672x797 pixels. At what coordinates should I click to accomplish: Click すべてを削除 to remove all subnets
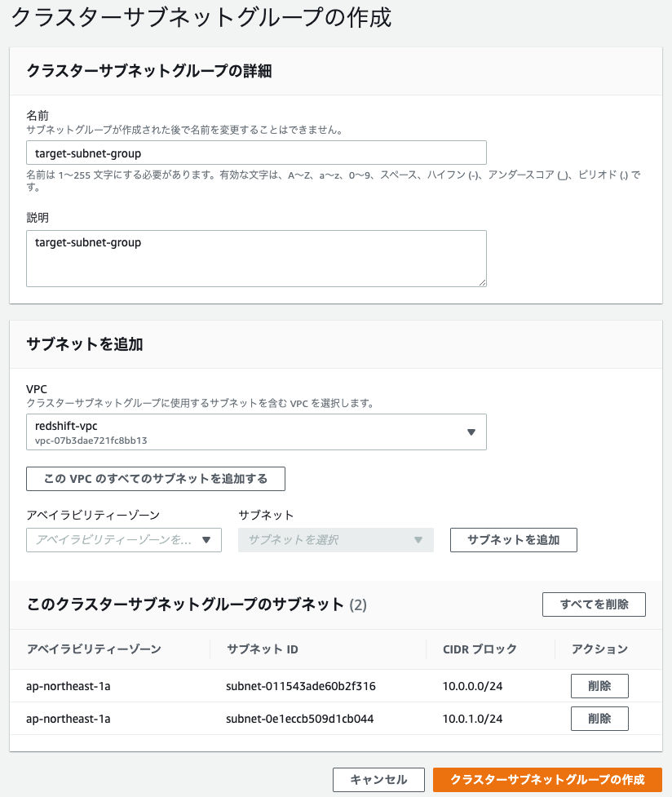594,604
